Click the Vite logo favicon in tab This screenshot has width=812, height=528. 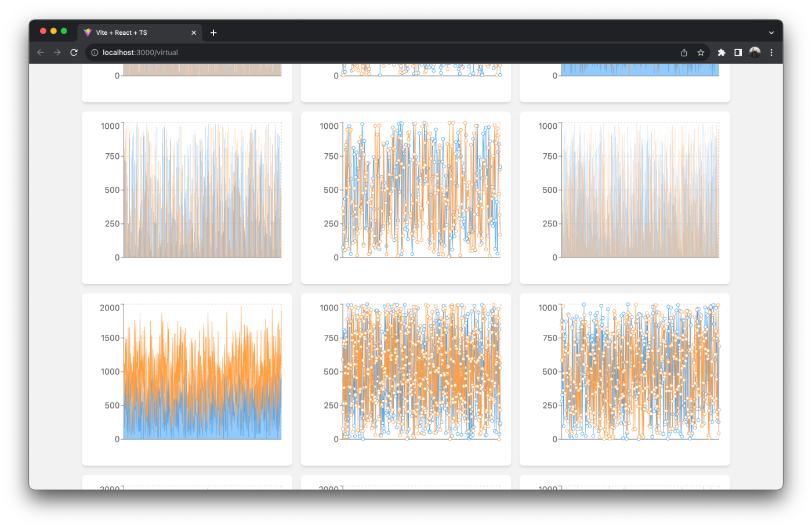[88, 32]
